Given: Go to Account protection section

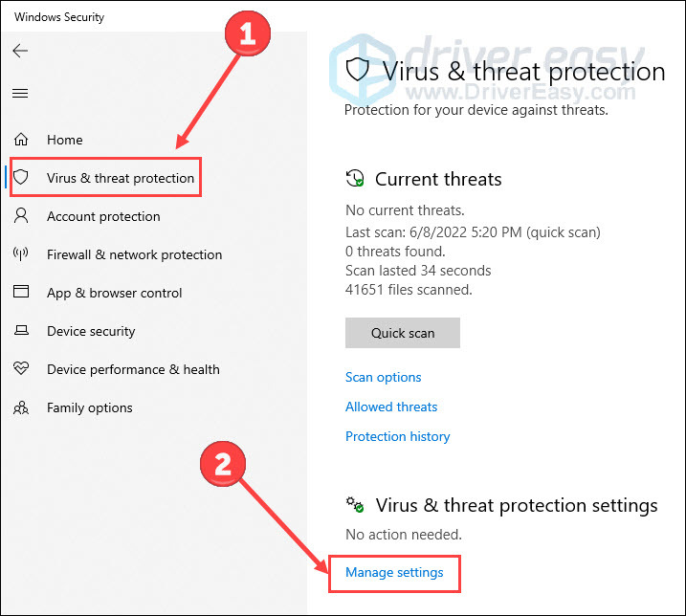Looking at the screenshot, I should point(103,216).
